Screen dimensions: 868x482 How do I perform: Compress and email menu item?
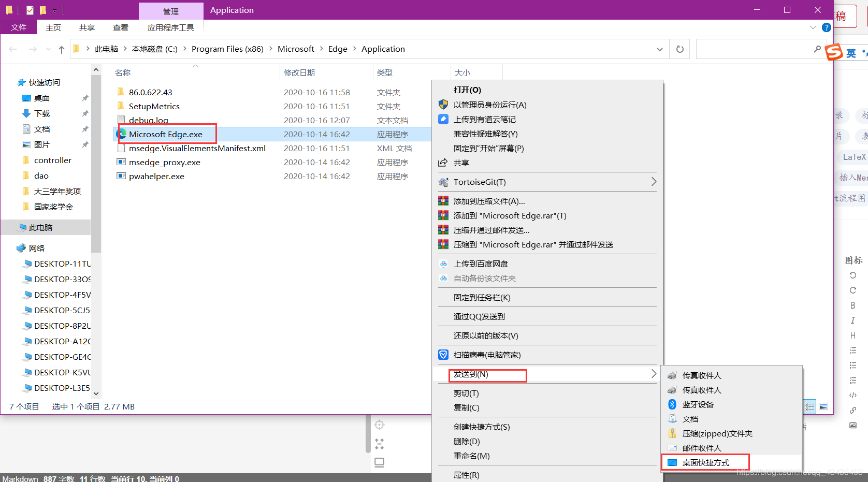(547, 230)
